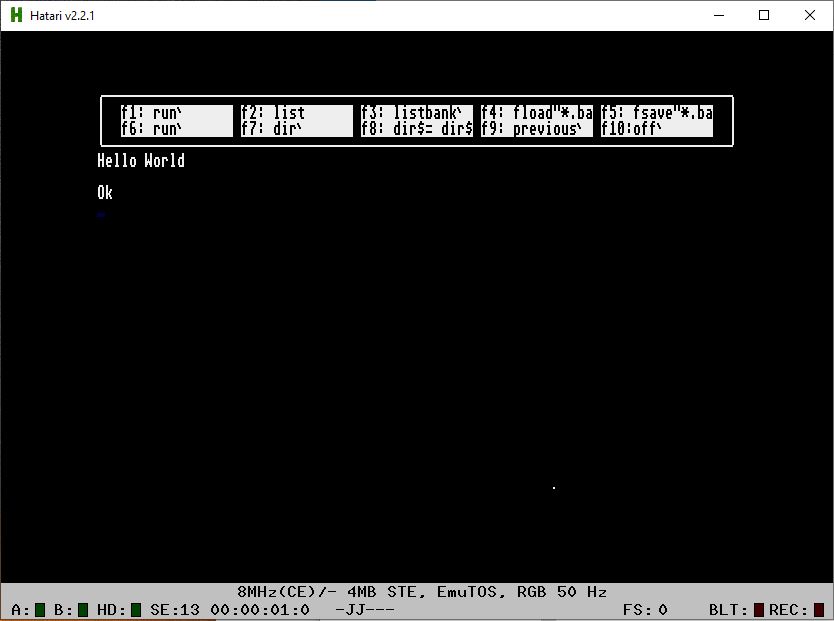This screenshot has width=834, height=621.
Task: Click the floppy drive A: LED indicator
Action: pos(40,609)
